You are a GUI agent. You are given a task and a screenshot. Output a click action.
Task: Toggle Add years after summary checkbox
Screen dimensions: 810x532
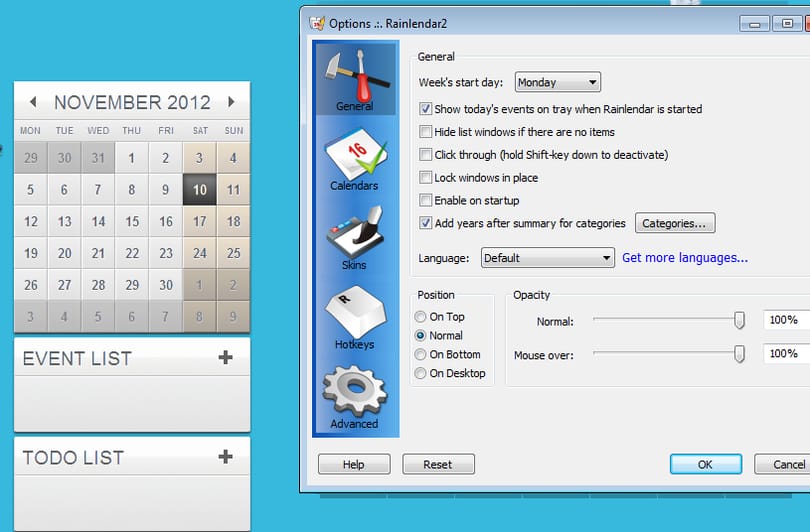425,223
